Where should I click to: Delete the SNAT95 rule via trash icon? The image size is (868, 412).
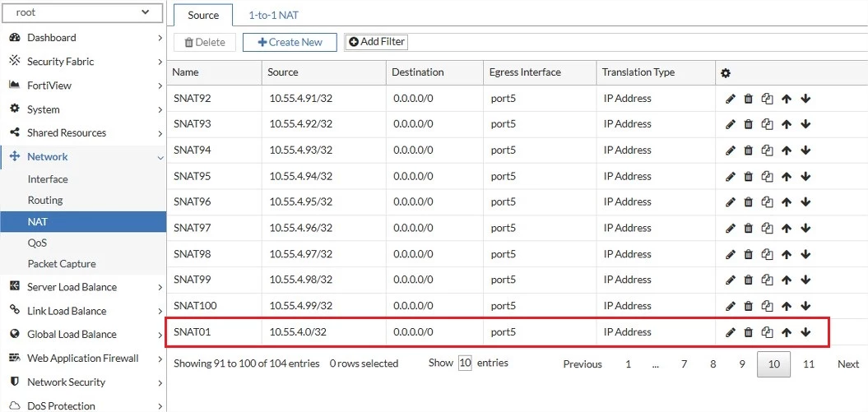749,177
